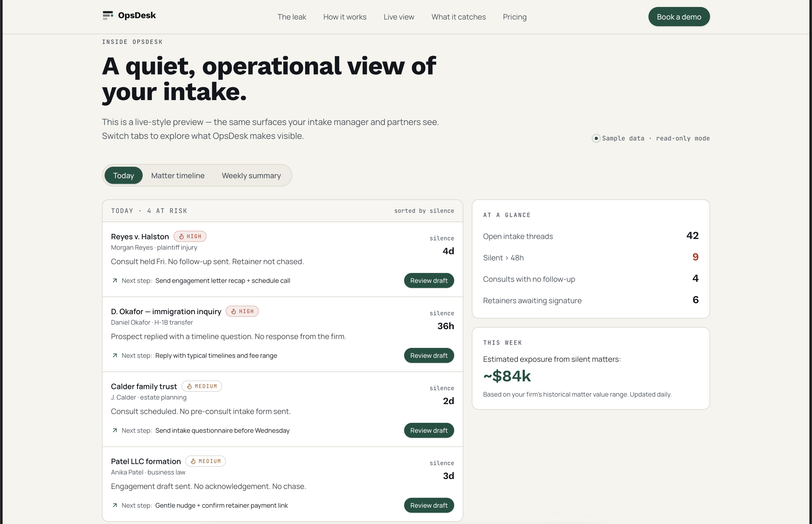Click Gentle nudge + confirm retainer payment link
The height and width of the screenshot is (524, 812).
[221, 505]
